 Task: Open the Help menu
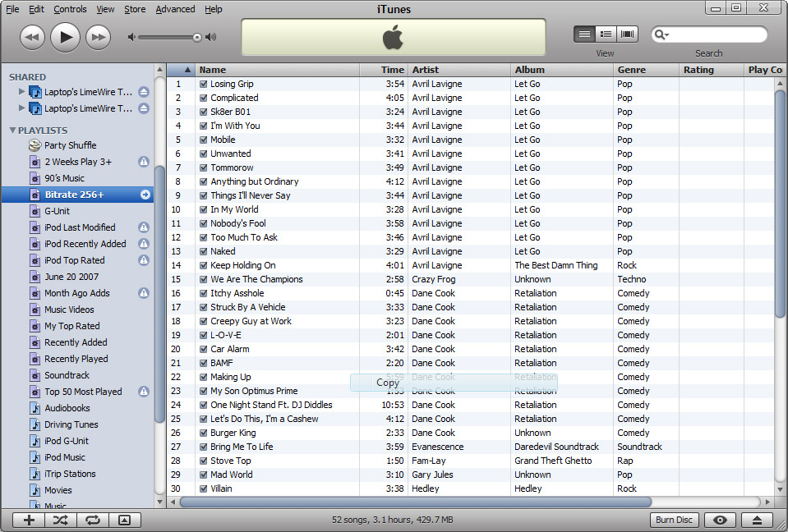[x=213, y=9]
